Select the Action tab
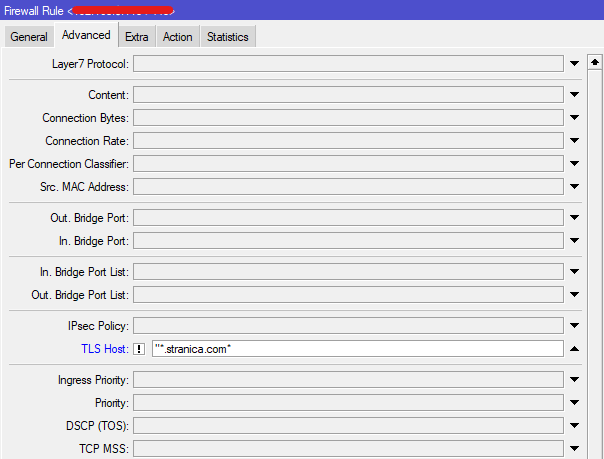Image resolution: width=604 pixels, height=459 pixels. tap(177, 37)
